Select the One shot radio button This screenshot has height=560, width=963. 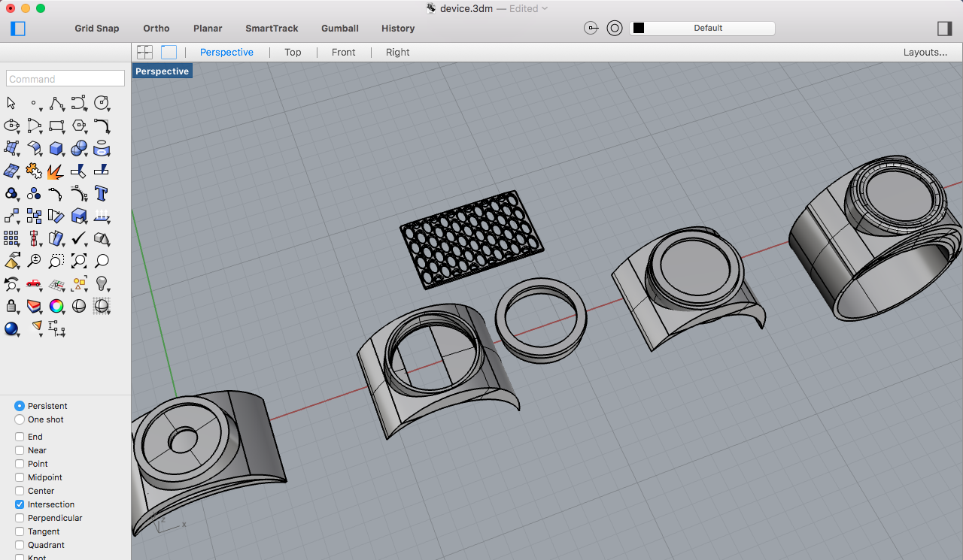pyautogui.click(x=20, y=419)
